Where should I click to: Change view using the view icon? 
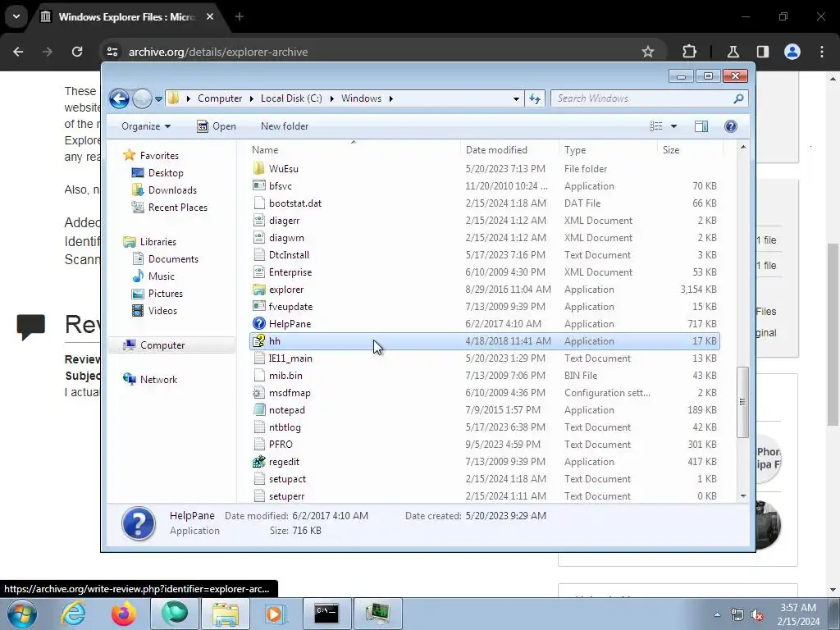[656, 126]
